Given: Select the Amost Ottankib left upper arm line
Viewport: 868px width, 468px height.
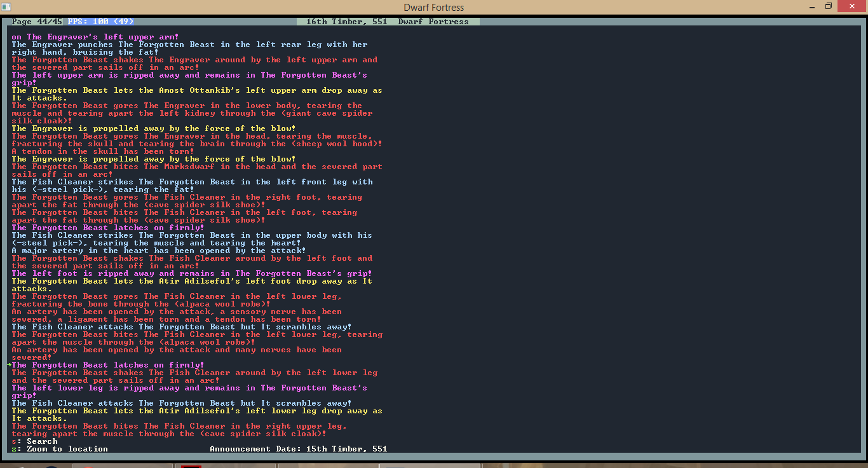Looking at the screenshot, I should pyautogui.click(x=197, y=90).
